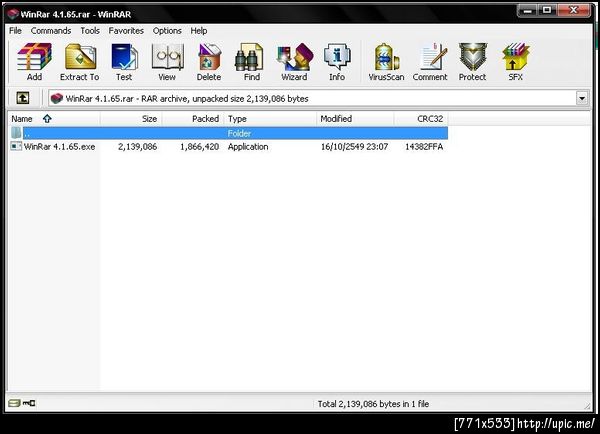Sort by the Size column header
600x434 pixels.
[131, 119]
